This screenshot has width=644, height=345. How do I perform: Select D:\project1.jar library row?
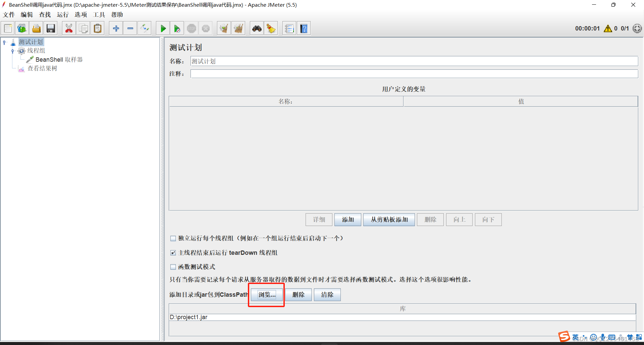point(402,317)
